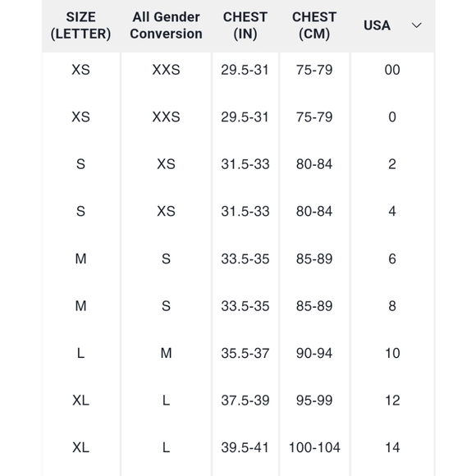Image resolution: width=476 pixels, height=476 pixels.
Task: Click the USA size 00 cell
Action: 392,70
